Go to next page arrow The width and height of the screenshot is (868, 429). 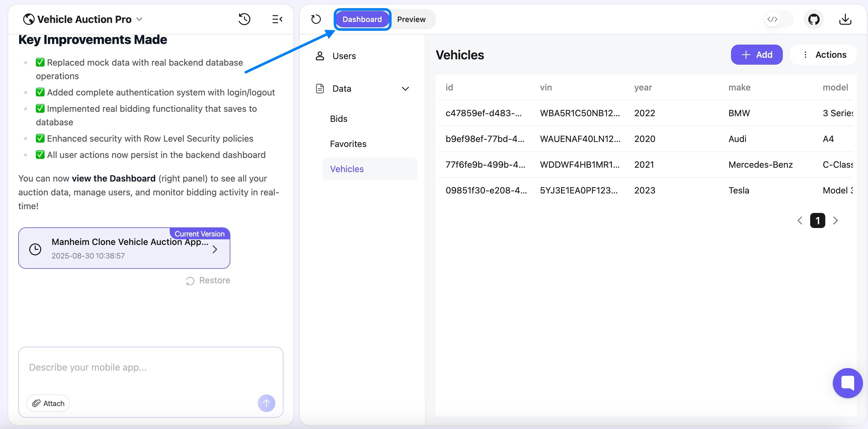[x=835, y=221]
